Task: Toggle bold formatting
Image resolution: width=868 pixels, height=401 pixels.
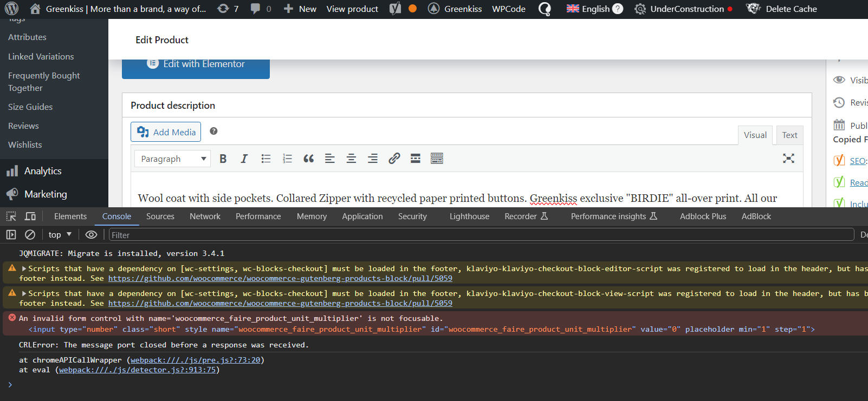Action: 223,159
